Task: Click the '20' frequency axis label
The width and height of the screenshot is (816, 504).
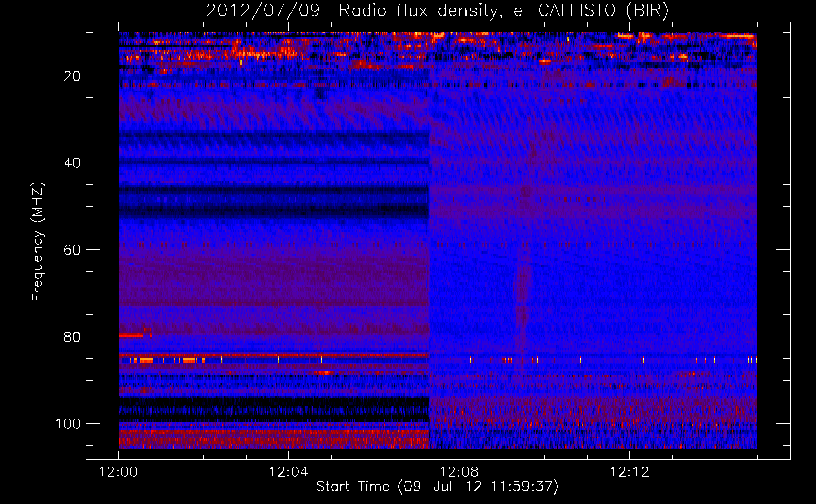Action: [72, 76]
